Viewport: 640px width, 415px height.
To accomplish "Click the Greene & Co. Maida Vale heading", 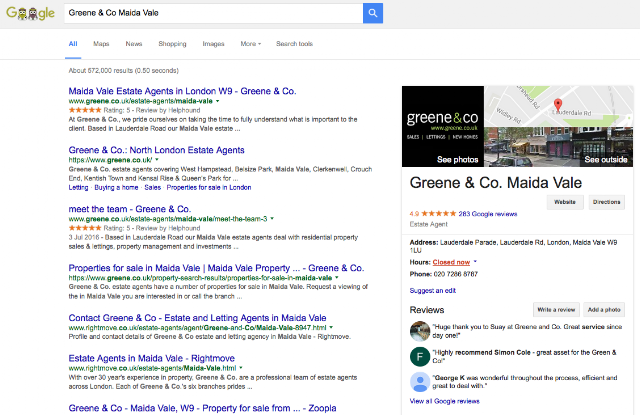I will pyautogui.click(x=496, y=183).
